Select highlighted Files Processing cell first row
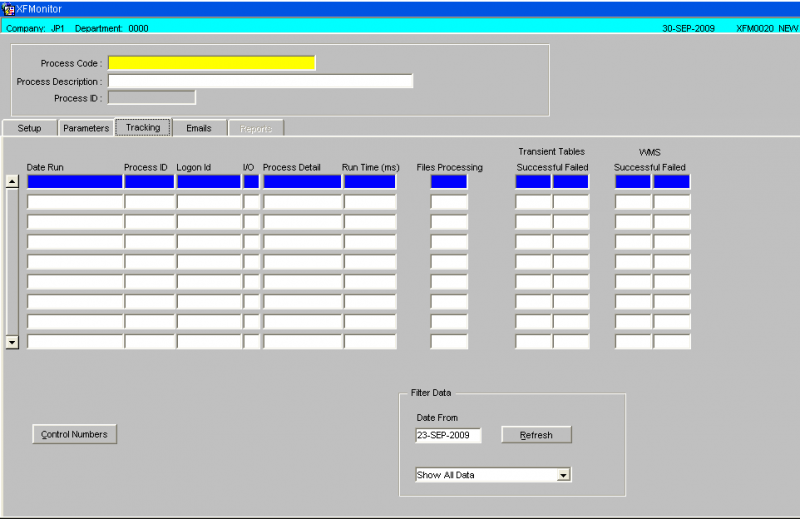The image size is (800, 519). click(448, 182)
